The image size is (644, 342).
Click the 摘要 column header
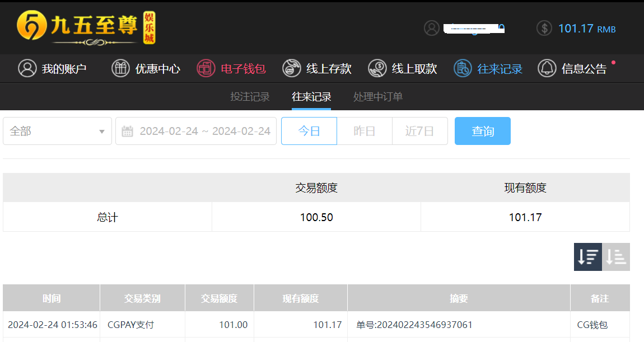click(459, 298)
